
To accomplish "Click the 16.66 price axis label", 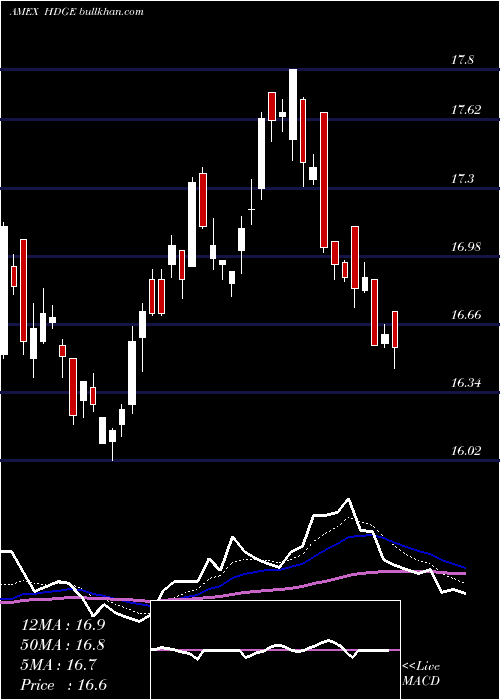I will click(x=466, y=315).
